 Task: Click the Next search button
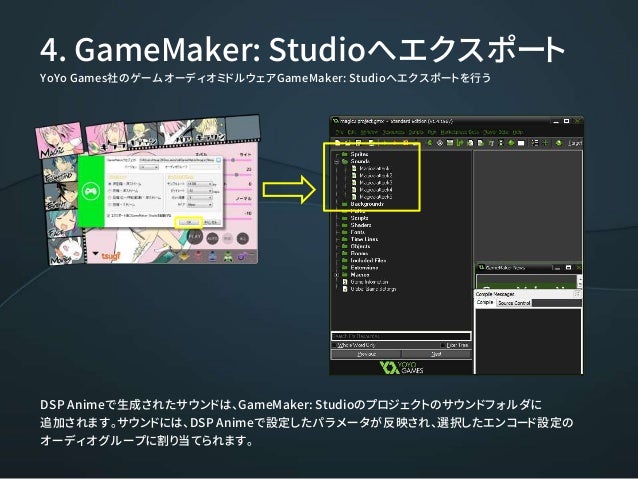coord(436,354)
